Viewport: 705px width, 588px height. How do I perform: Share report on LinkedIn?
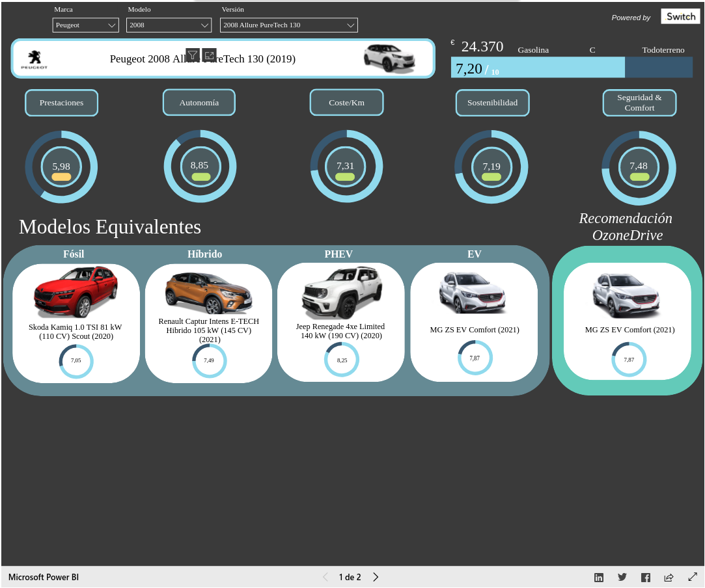tap(599, 578)
